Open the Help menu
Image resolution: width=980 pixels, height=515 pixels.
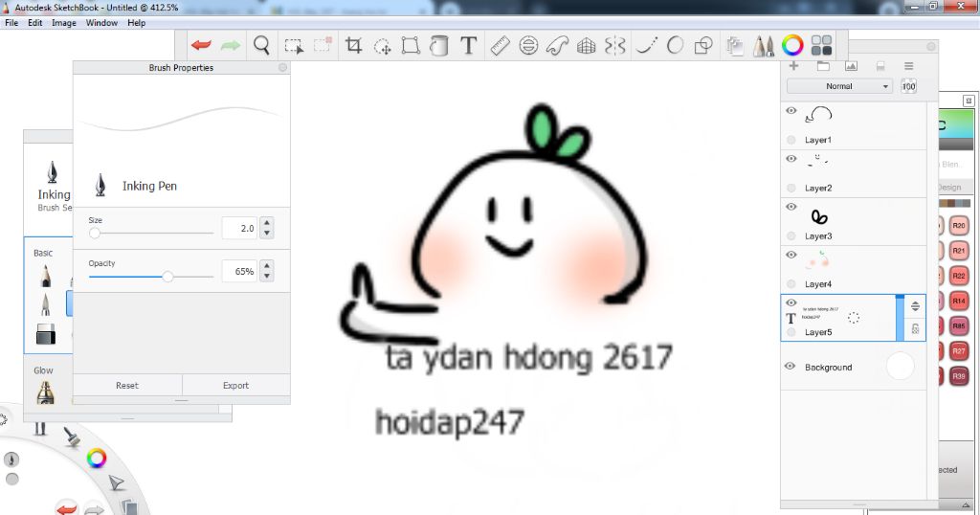[x=136, y=23]
